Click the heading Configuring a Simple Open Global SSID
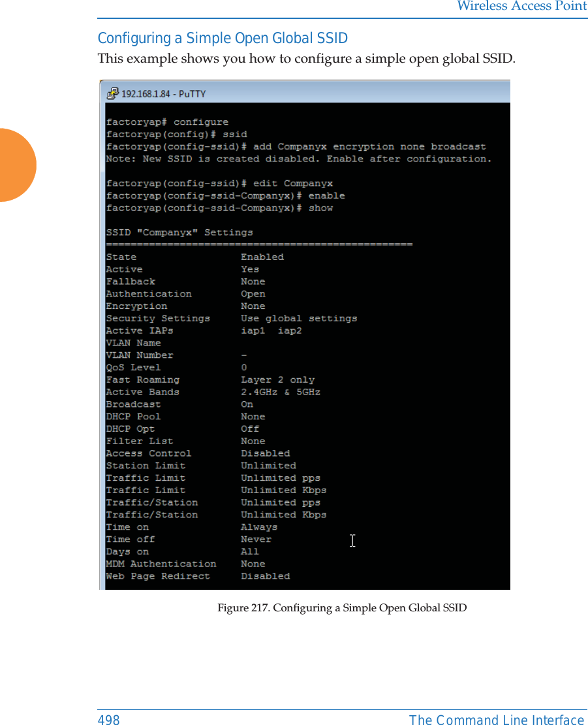The height and width of the screenshot is (725, 588). click(222, 38)
